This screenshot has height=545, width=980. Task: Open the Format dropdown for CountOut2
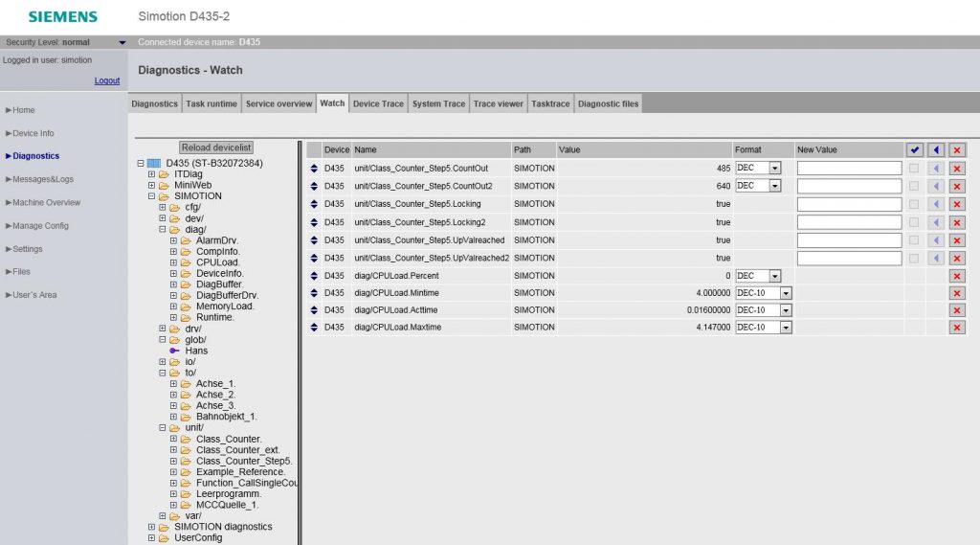pos(775,186)
